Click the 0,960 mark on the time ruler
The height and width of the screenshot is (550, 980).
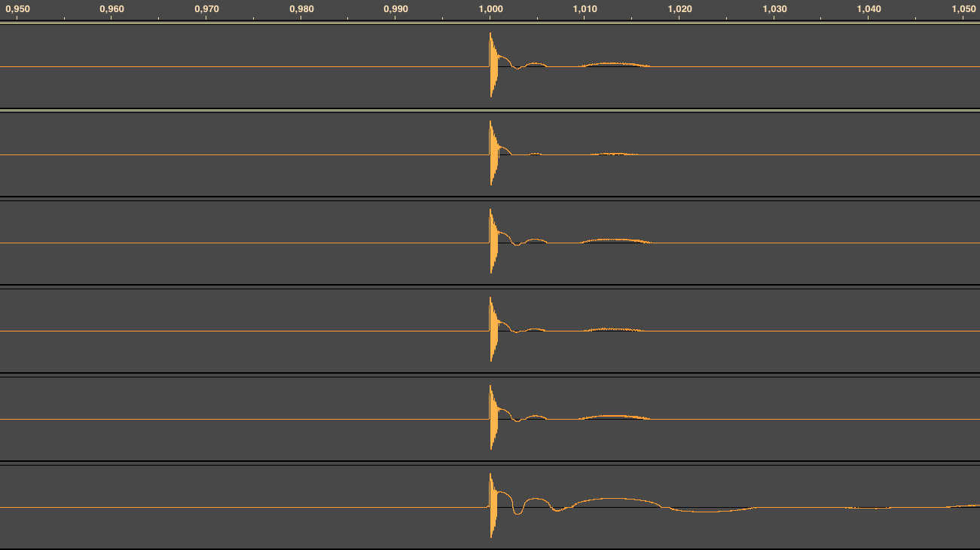112,9
